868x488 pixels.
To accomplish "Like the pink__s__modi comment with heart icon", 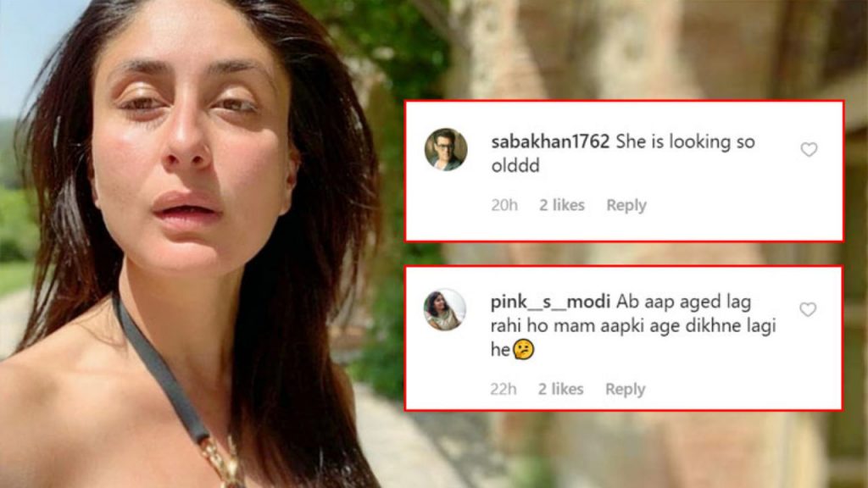I will [x=808, y=309].
